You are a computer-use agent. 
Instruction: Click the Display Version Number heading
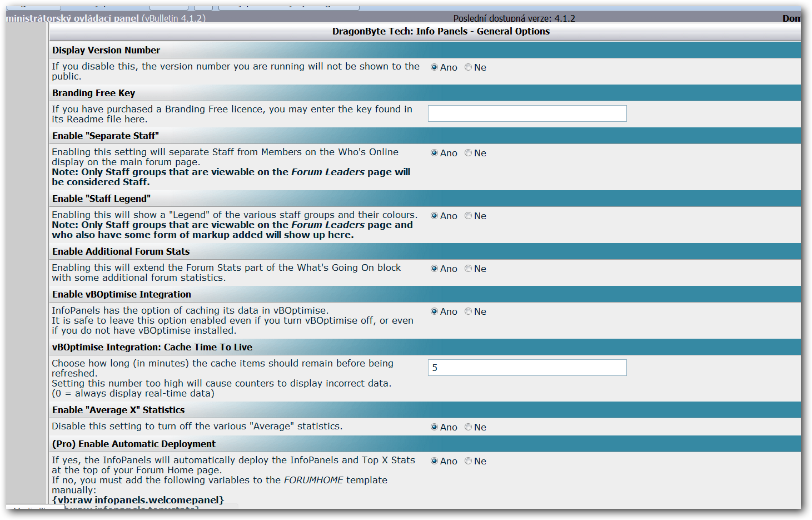(x=106, y=50)
